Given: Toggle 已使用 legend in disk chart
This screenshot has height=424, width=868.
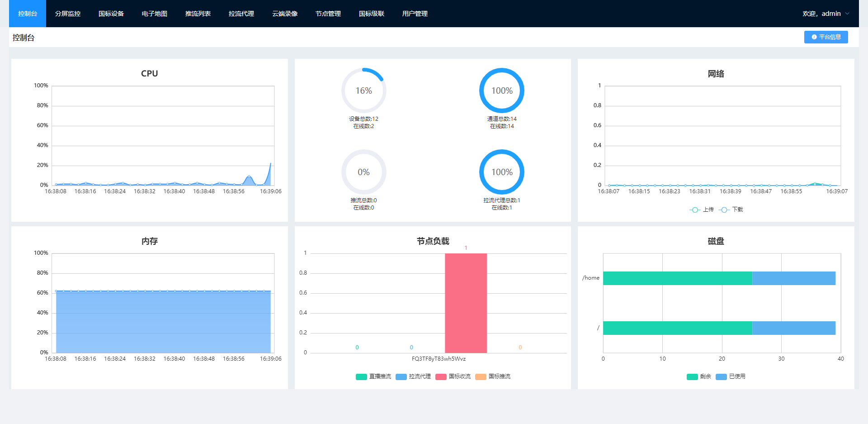Looking at the screenshot, I should [731, 376].
